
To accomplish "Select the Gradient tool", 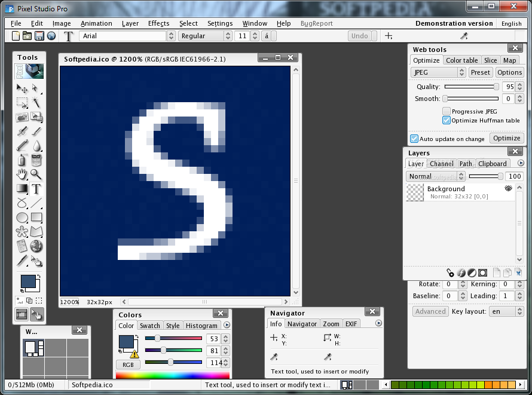I will point(22,188).
